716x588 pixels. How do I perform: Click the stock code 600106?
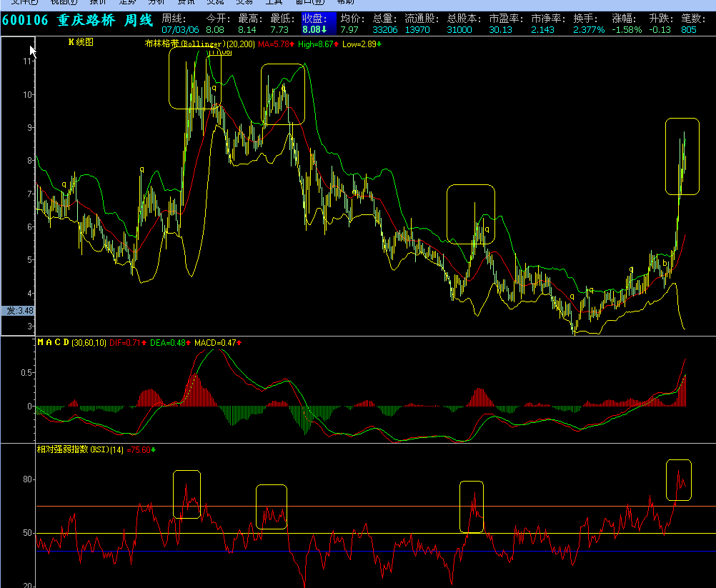[25, 21]
